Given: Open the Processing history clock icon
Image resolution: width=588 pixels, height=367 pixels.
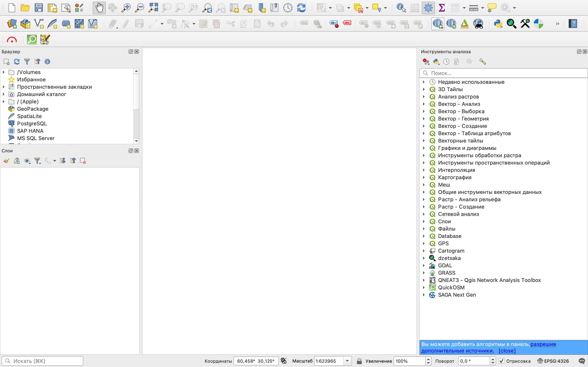Looking at the screenshot, I should 446,62.
